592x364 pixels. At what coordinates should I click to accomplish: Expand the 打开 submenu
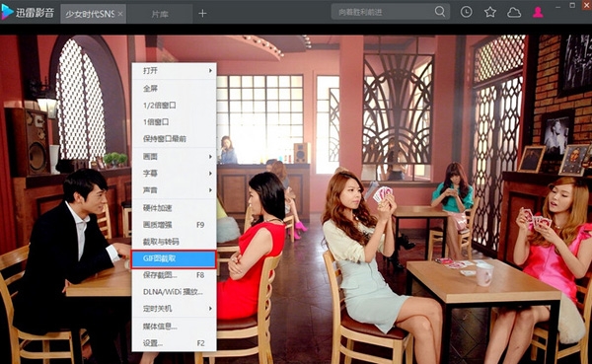(x=174, y=71)
